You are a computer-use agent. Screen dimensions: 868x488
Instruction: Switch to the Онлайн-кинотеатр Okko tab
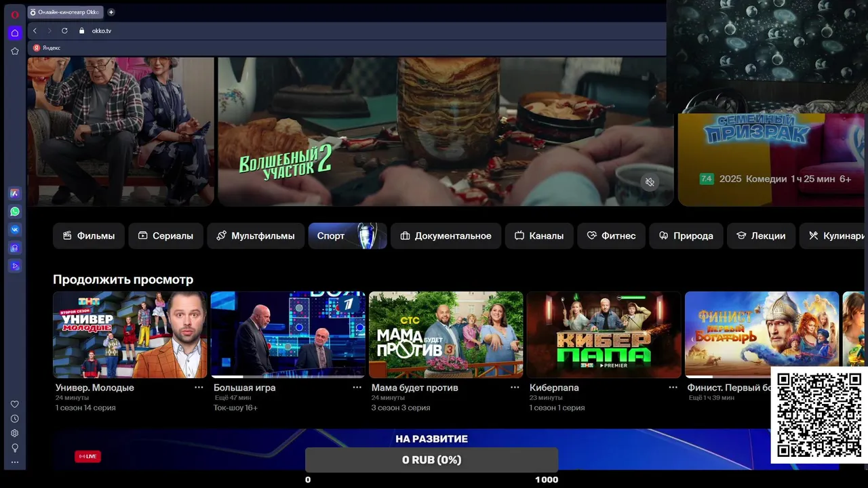(66, 12)
